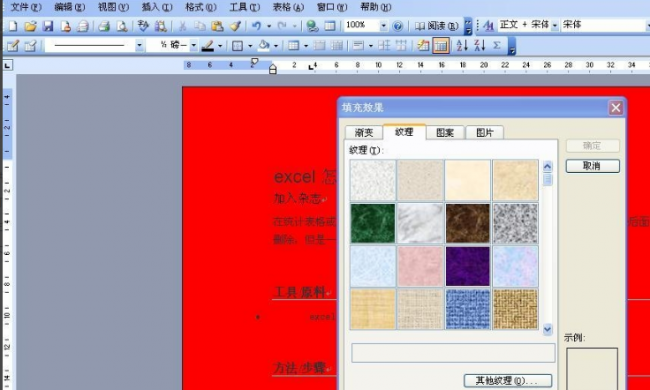Save the document with the floppy icon

[48, 26]
